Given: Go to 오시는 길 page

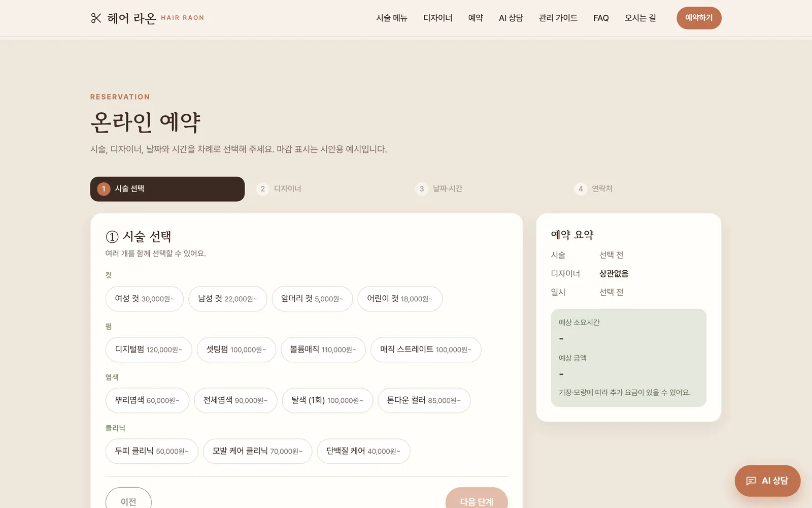Looking at the screenshot, I should click(640, 18).
